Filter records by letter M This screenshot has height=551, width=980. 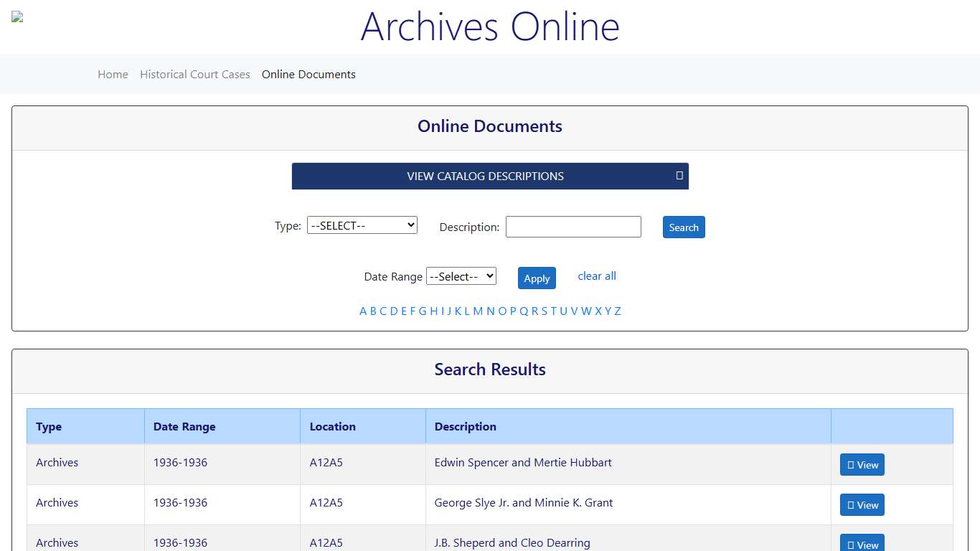tap(478, 311)
